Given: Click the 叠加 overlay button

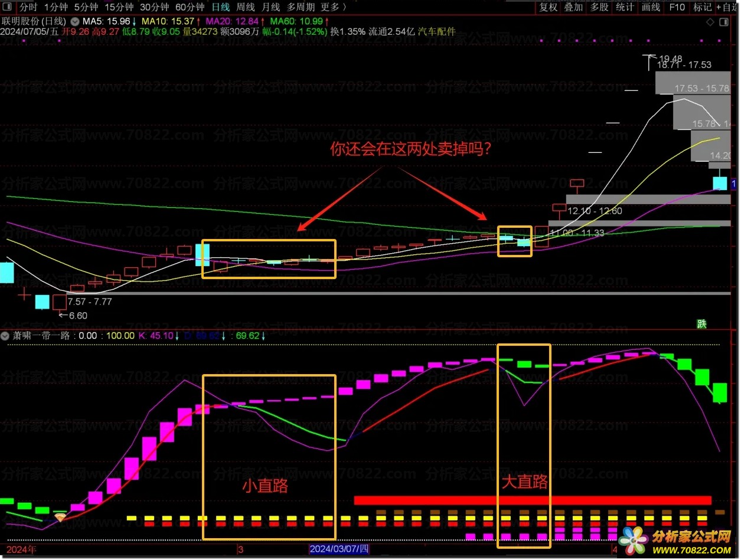Looking at the screenshot, I should click(x=573, y=7).
